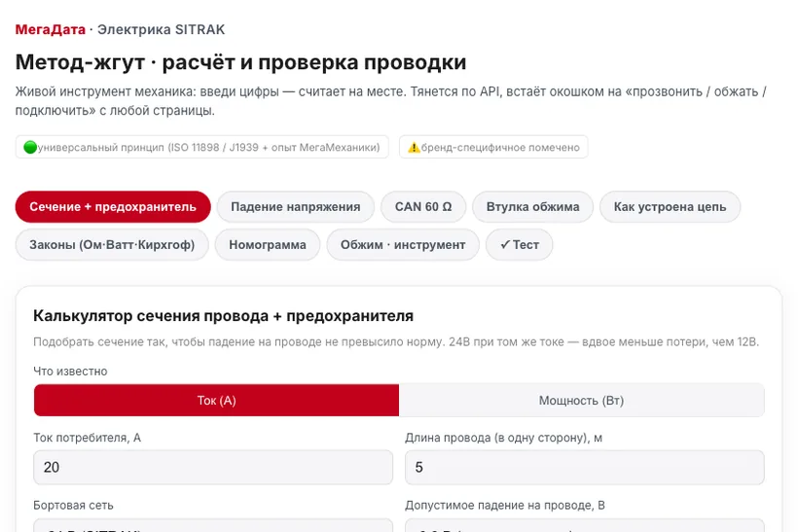Image resolution: width=798 pixels, height=532 pixels.
Task: Open the ✓ Тест tab
Action: [519, 245]
